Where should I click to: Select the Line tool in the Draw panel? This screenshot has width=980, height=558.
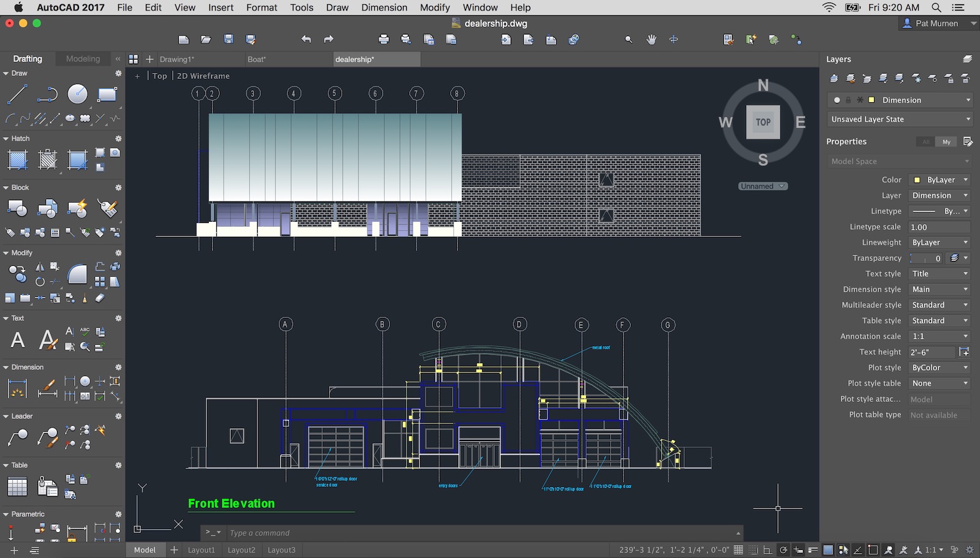(17, 94)
